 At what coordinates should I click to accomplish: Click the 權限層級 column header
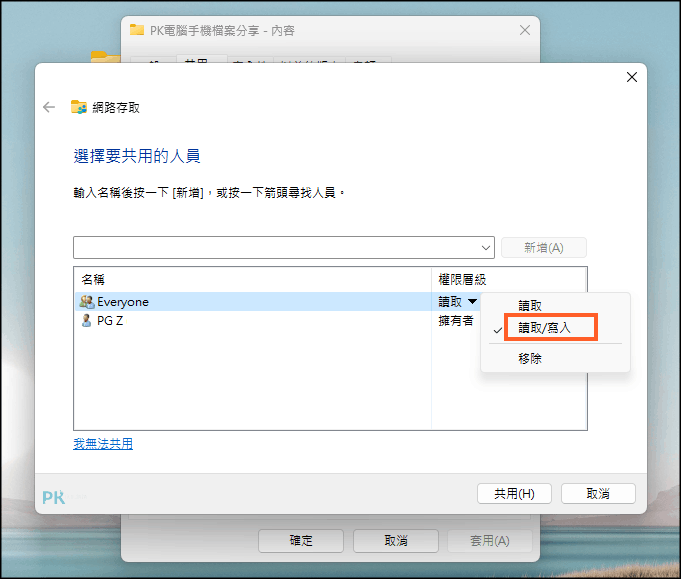point(462,279)
